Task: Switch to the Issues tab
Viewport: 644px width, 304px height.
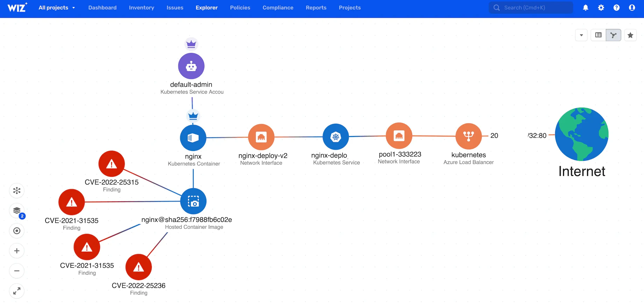Action: [x=175, y=8]
